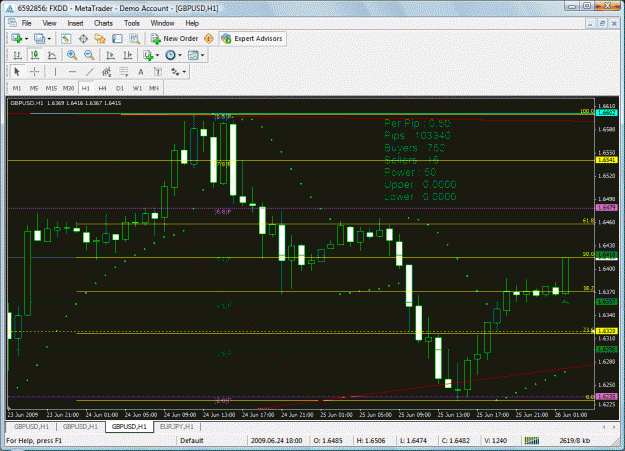625x451 pixels.
Task: Toggle the Market Watch window icon
Action: (66, 39)
